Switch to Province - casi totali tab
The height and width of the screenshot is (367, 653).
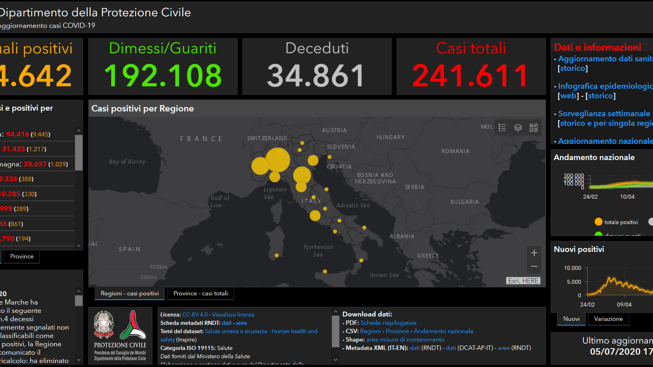[x=201, y=294]
